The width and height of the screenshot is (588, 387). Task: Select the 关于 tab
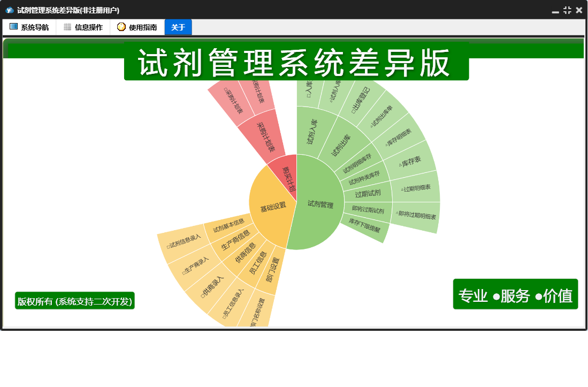178,27
